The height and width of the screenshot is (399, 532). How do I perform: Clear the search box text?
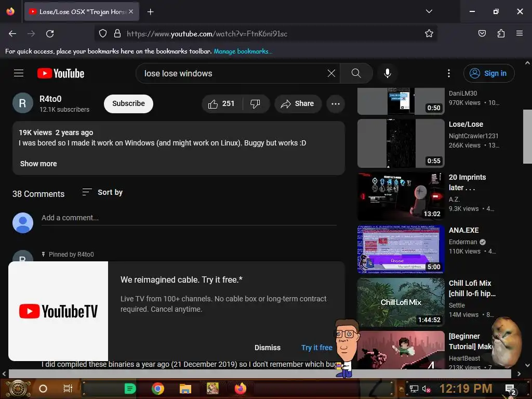click(331, 73)
